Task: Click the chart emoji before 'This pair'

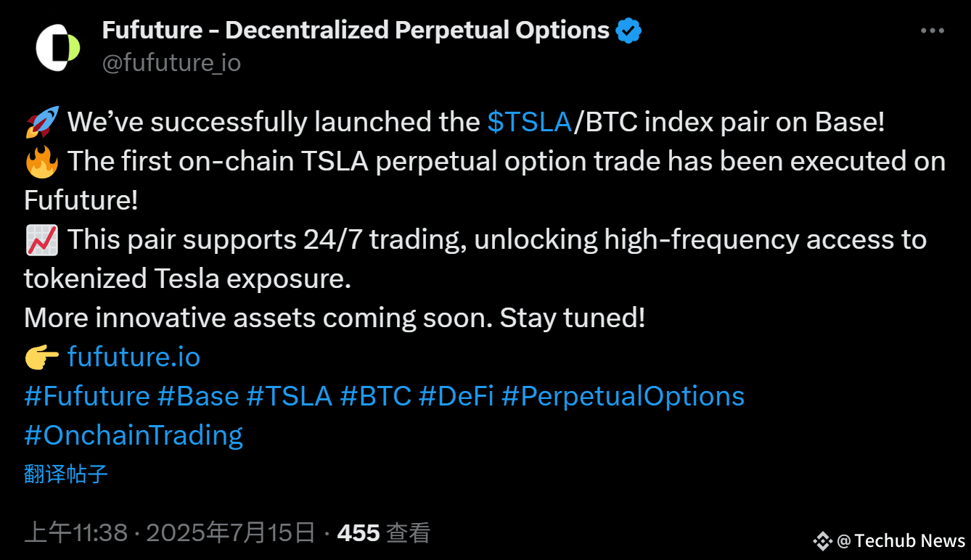Action: 41,240
